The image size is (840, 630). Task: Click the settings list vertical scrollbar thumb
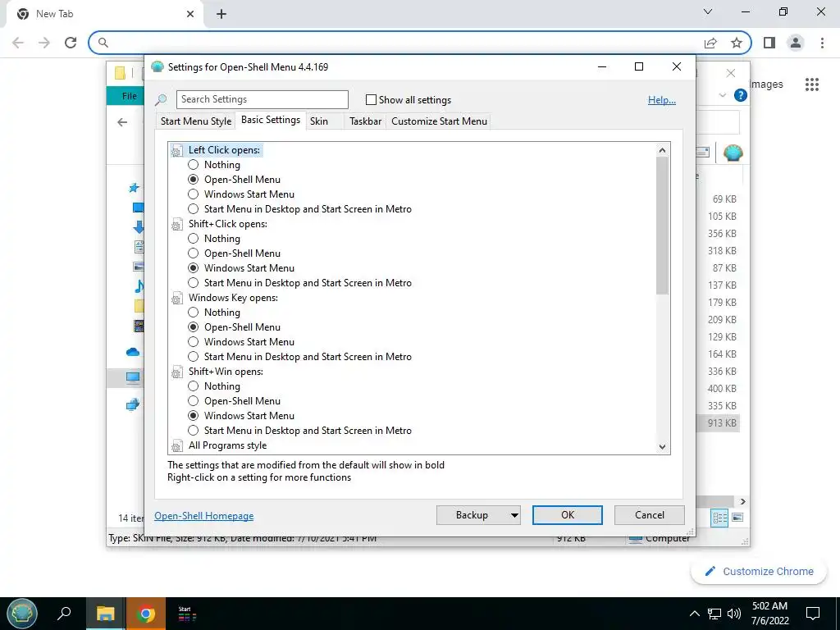(662, 225)
